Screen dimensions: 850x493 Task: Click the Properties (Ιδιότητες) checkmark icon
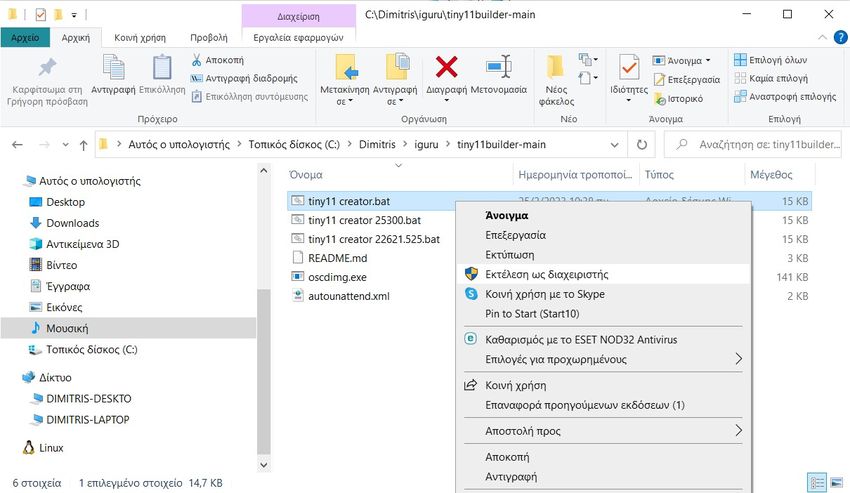point(628,68)
